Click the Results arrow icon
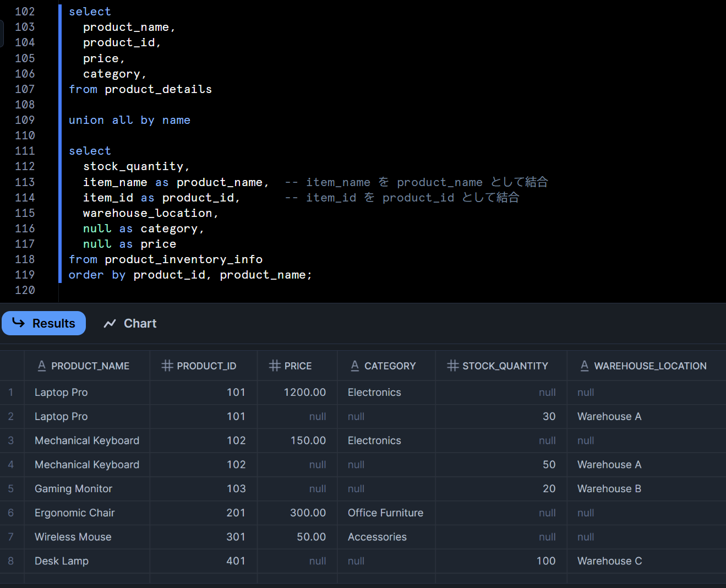The height and width of the screenshot is (588, 726). point(19,323)
